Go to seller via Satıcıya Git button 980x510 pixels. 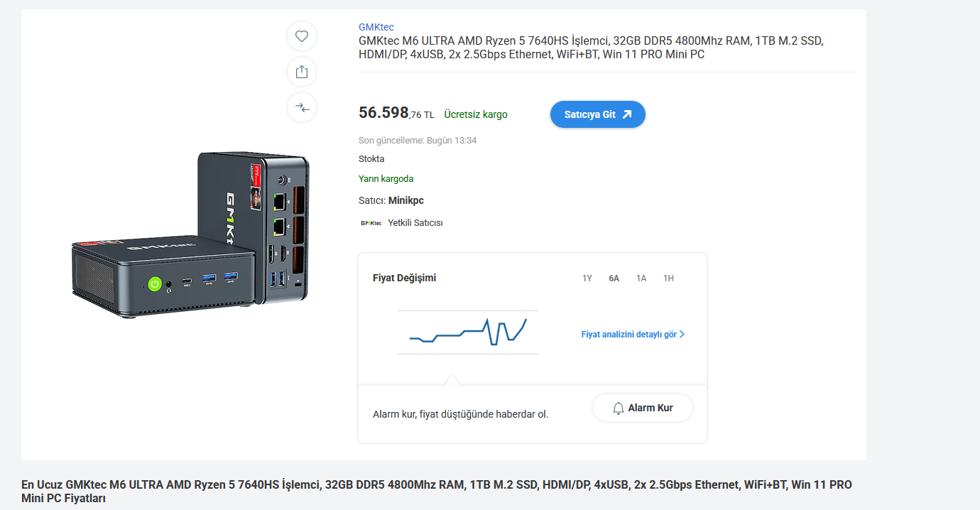coord(598,114)
